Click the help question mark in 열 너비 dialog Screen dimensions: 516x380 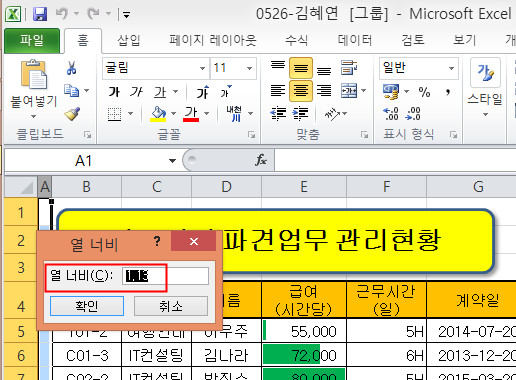point(157,241)
